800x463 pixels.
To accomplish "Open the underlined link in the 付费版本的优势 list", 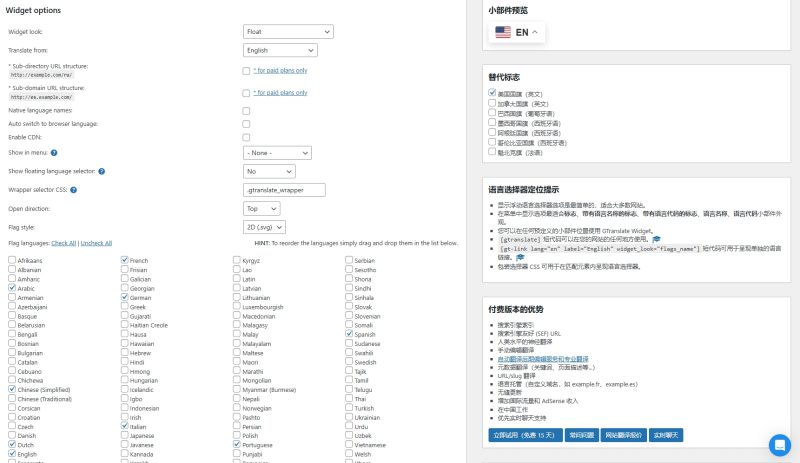I will click(543, 359).
